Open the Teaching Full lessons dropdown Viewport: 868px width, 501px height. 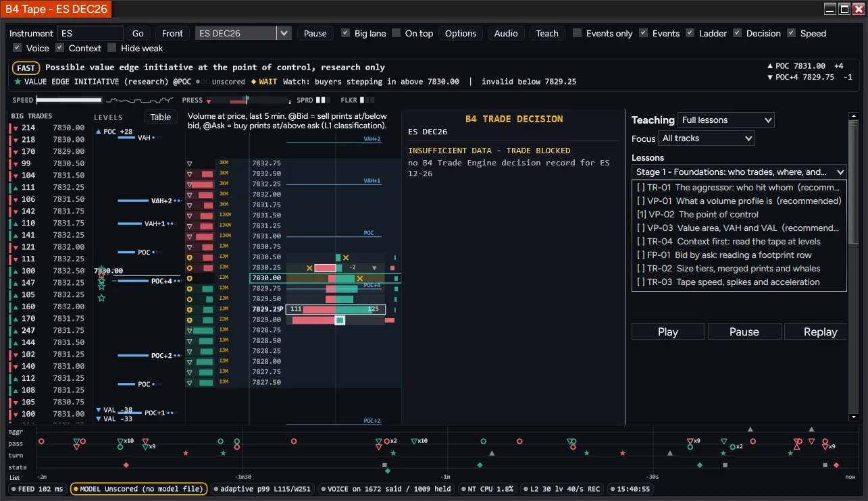[726, 120]
